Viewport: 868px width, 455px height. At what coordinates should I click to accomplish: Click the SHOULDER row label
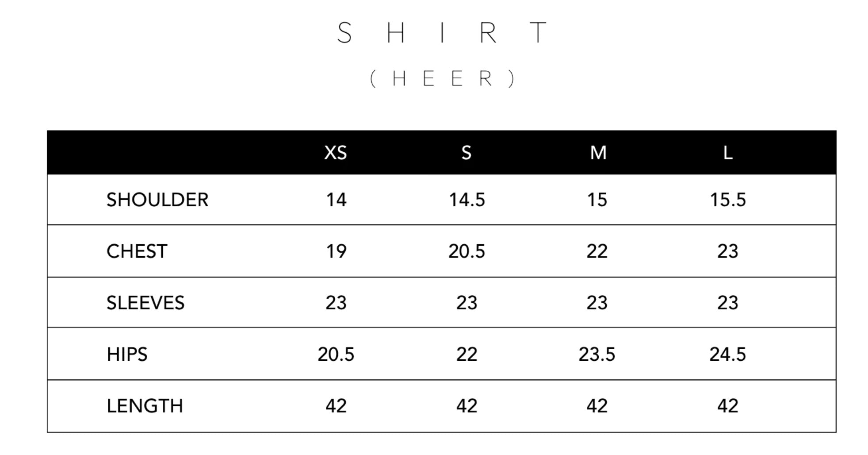tap(157, 200)
